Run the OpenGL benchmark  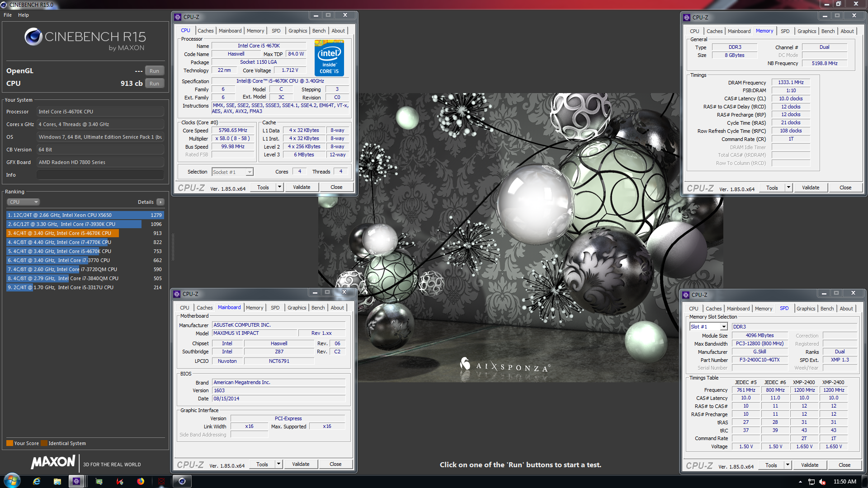click(x=154, y=71)
